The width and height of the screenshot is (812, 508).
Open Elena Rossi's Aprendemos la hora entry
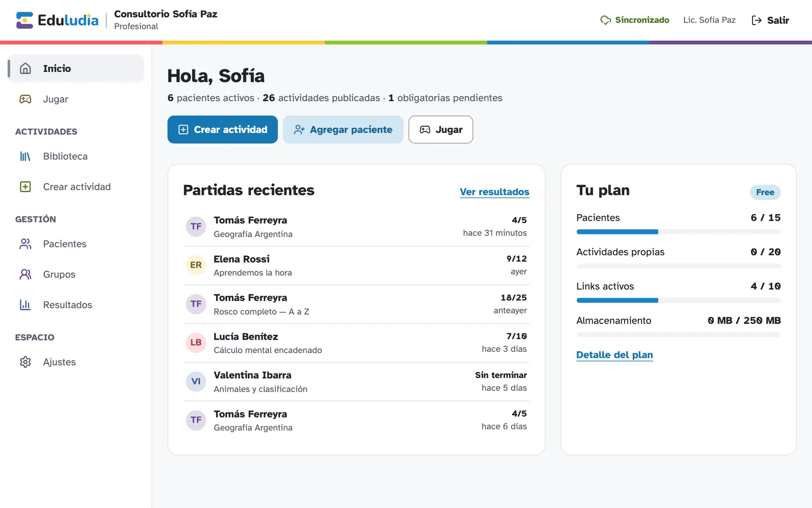tap(356, 265)
